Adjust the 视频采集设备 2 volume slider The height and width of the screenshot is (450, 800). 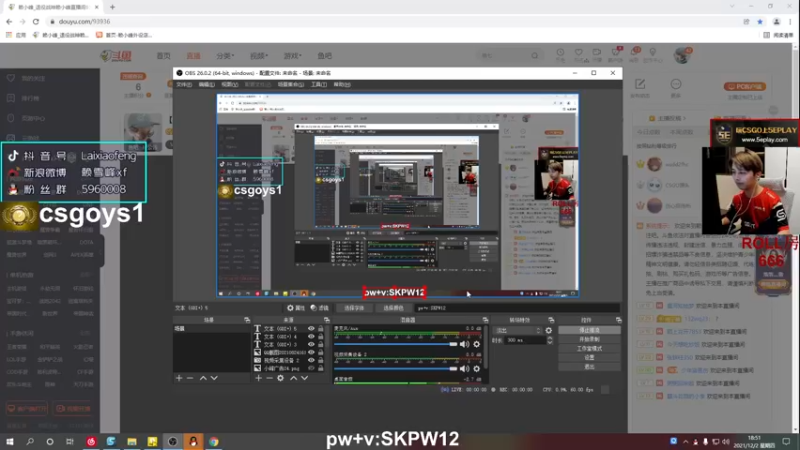coord(396,368)
